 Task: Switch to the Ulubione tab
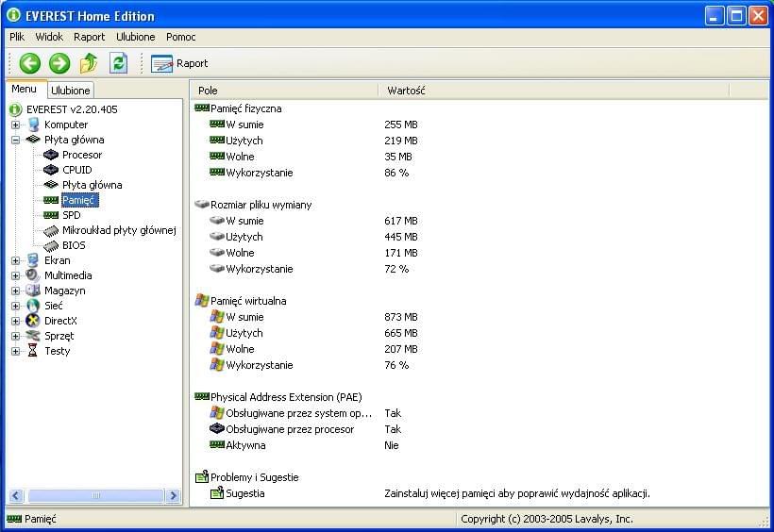coord(71,91)
